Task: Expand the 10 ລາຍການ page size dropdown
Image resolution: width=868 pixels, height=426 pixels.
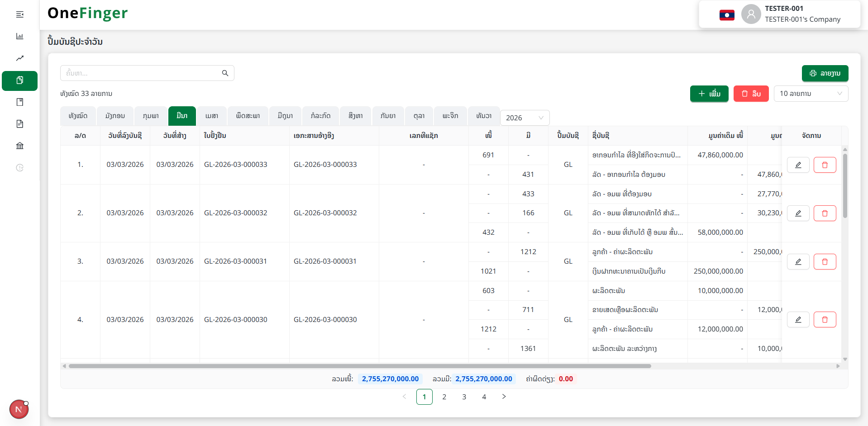Action: click(x=811, y=94)
